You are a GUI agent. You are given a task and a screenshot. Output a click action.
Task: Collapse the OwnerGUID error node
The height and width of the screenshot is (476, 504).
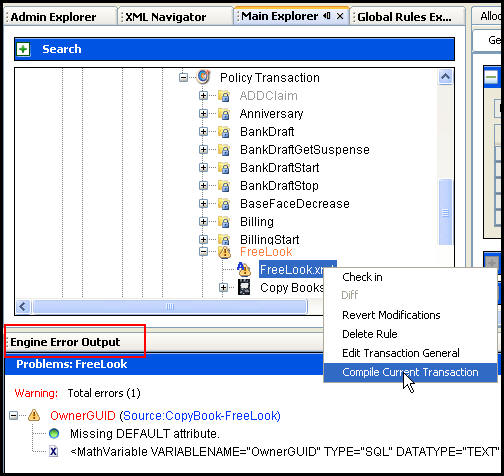(13, 416)
